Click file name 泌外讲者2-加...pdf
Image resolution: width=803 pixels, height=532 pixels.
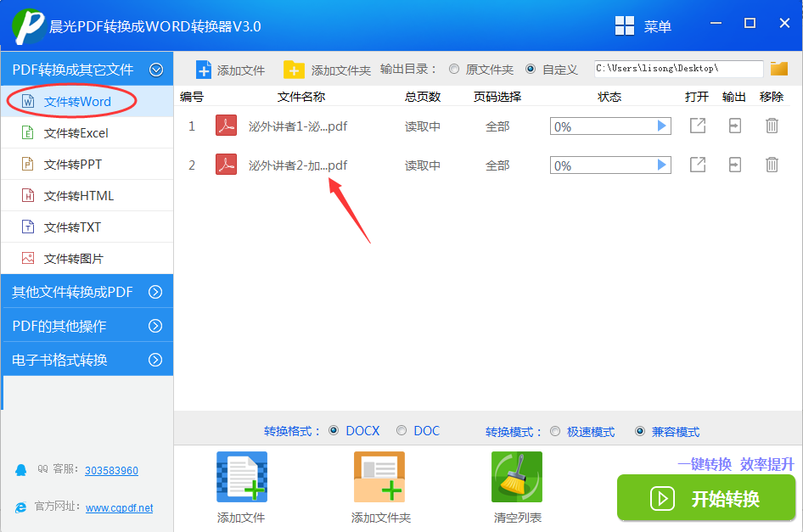[298, 165]
